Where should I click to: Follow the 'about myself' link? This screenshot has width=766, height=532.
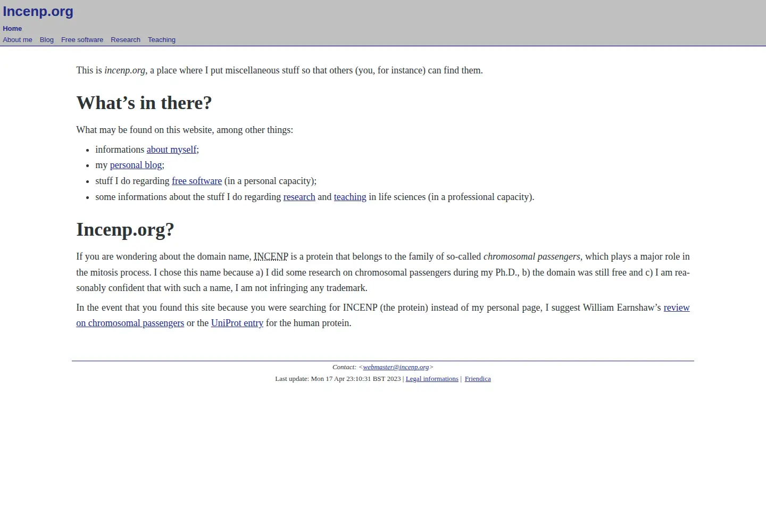(x=171, y=149)
